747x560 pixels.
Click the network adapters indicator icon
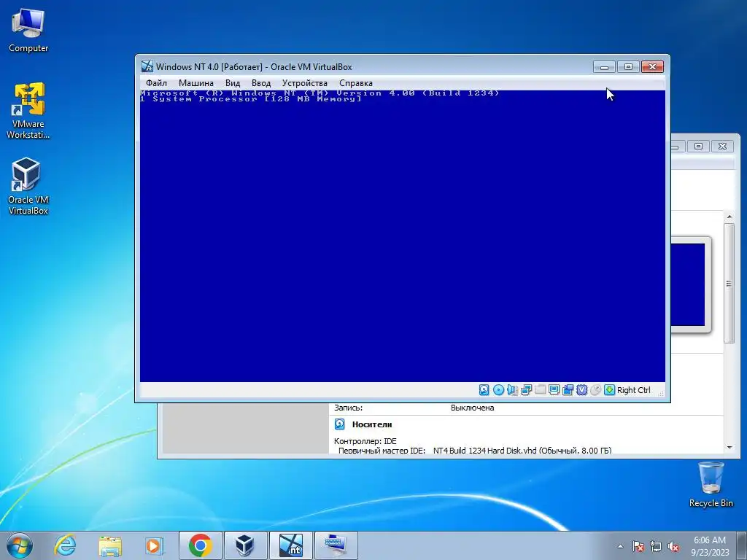click(x=526, y=390)
